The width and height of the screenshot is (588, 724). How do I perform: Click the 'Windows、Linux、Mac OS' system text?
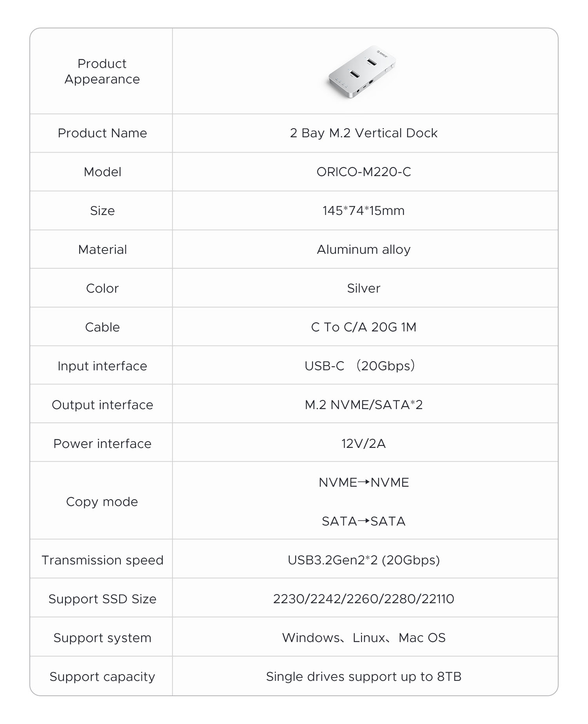pos(363,638)
